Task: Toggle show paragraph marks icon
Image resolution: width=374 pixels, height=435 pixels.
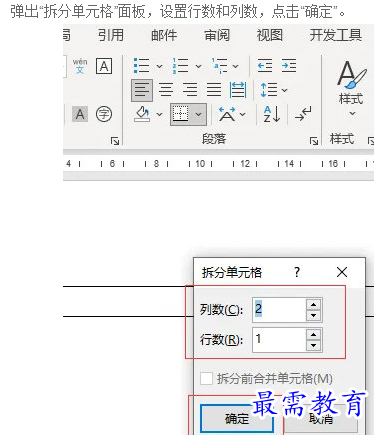Action: pyautogui.click(x=303, y=114)
